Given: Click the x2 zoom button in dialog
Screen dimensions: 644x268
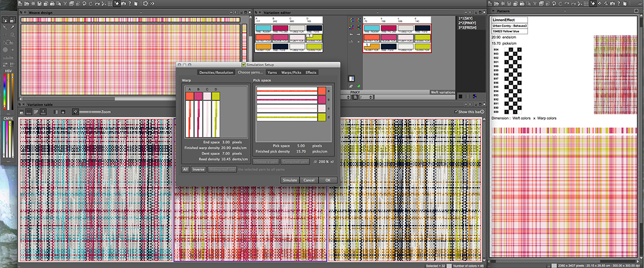Looking at the screenshot, I should click(332, 162).
